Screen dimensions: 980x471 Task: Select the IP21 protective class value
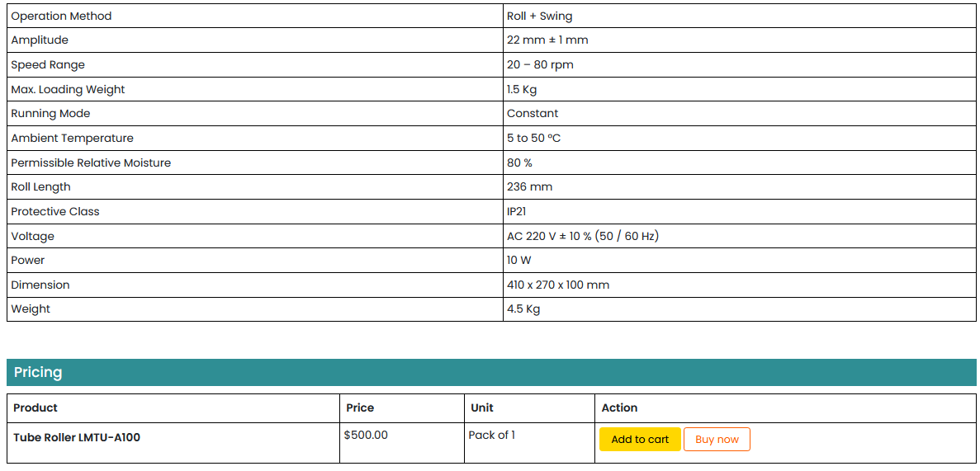pyautogui.click(x=517, y=212)
